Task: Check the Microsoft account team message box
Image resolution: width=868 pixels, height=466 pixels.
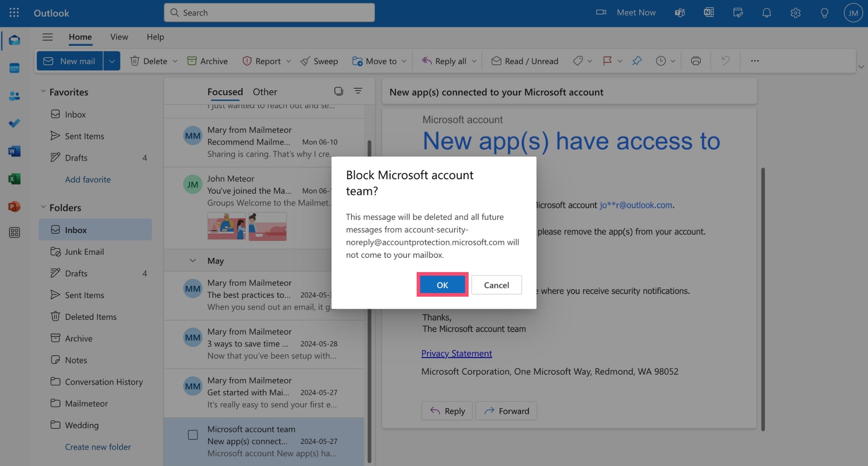Action: (x=193, y=435)
